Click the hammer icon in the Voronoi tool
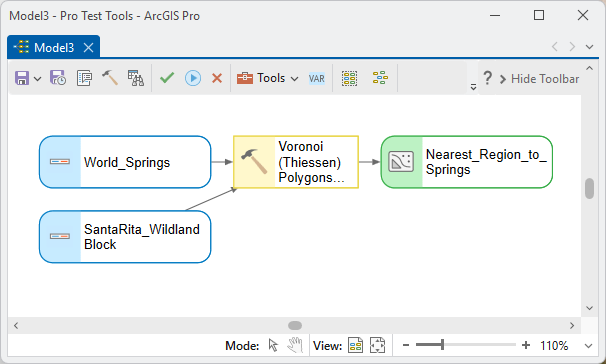 (254, 161)
